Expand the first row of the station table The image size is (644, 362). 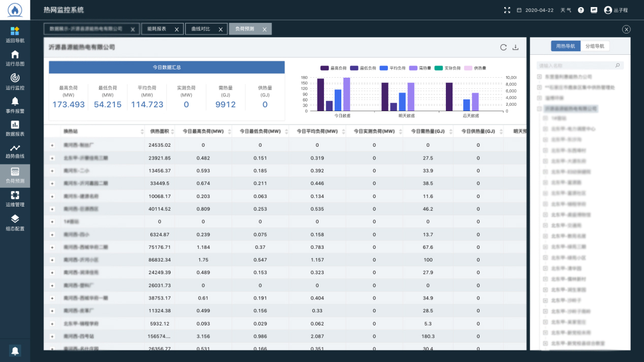point(52,145)
